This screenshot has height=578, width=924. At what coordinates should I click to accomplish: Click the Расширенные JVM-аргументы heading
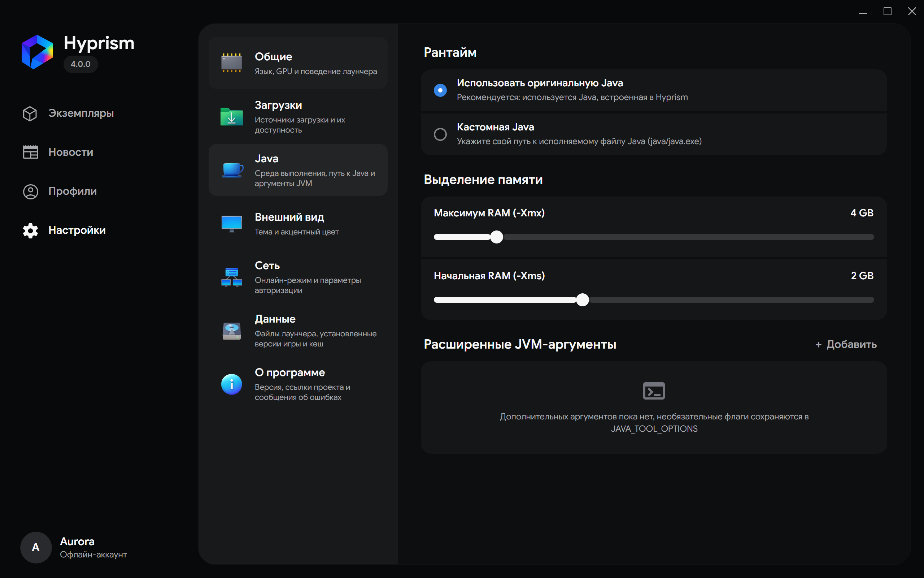[520, 344]
